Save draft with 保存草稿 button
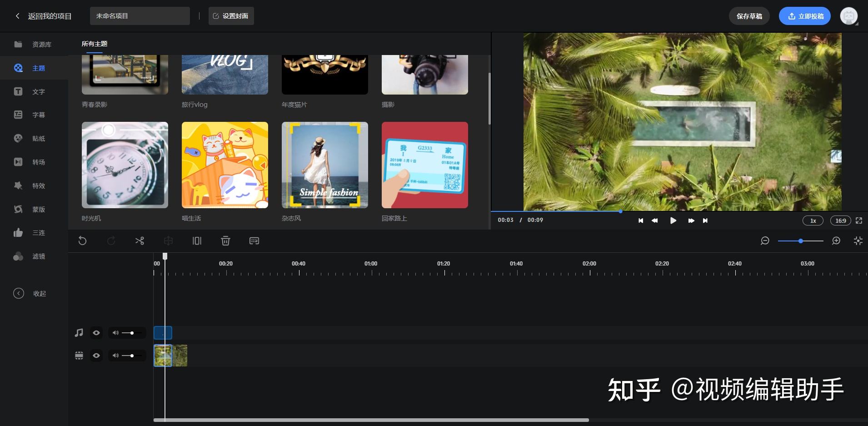The height and width of the screenshot is (426, 868). [x=749, y=16]
